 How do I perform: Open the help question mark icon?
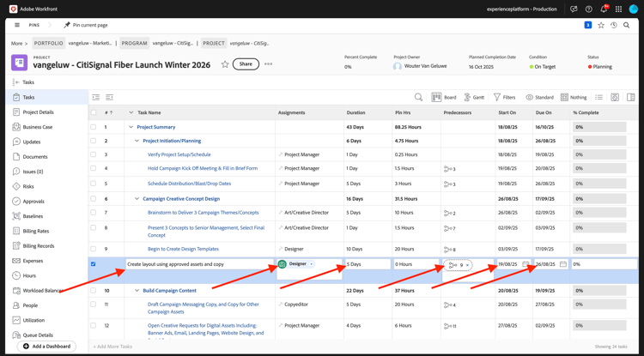588,9
